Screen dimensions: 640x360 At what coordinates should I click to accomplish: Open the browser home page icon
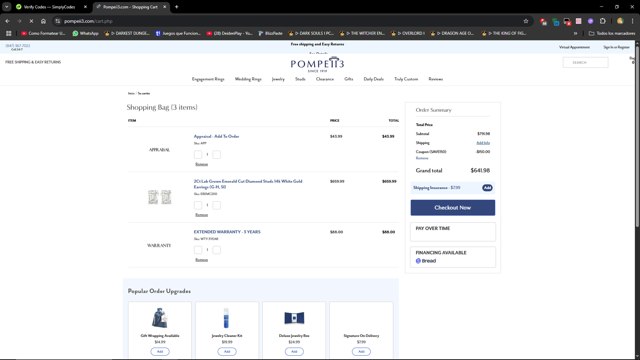click(x=43, y=21)
